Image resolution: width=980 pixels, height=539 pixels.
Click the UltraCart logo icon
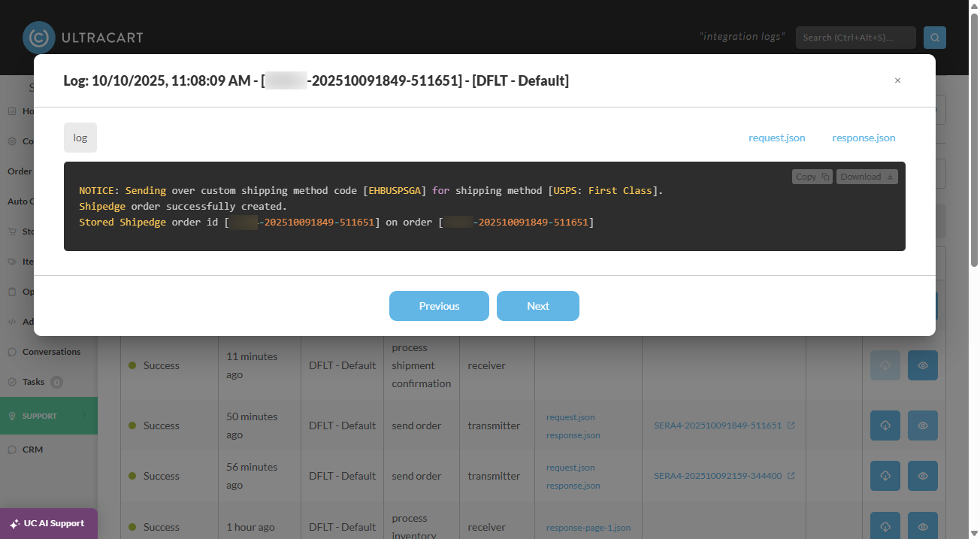(x=38, y=37)
